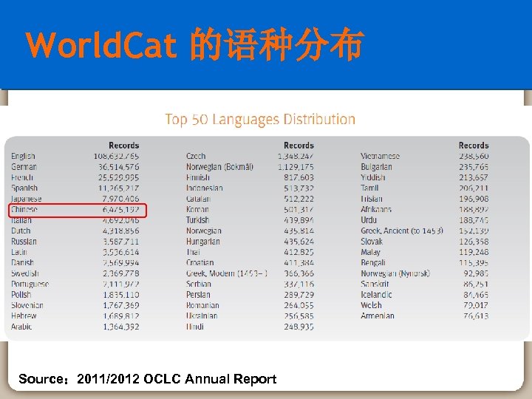This screenshot has height=399, width=532.
Task: Click the source citation '2011/2012 OCLC Annual Report'
Action: coord(177,379)
